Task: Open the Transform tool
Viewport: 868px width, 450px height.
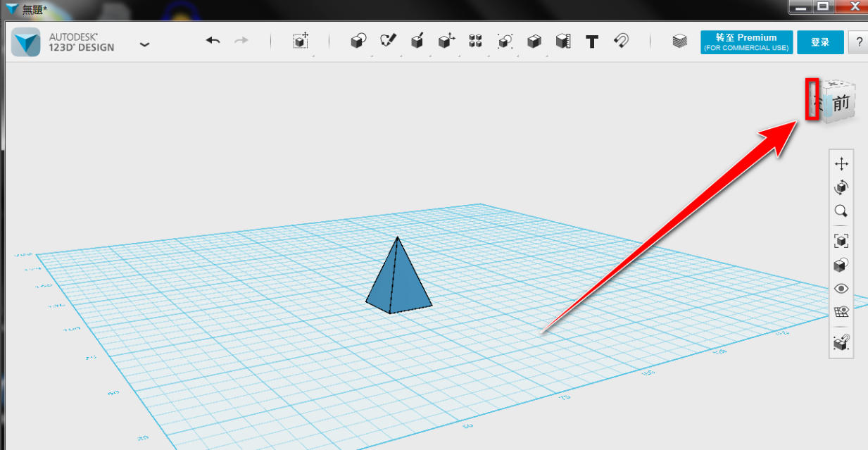Action: pos(301,41)
